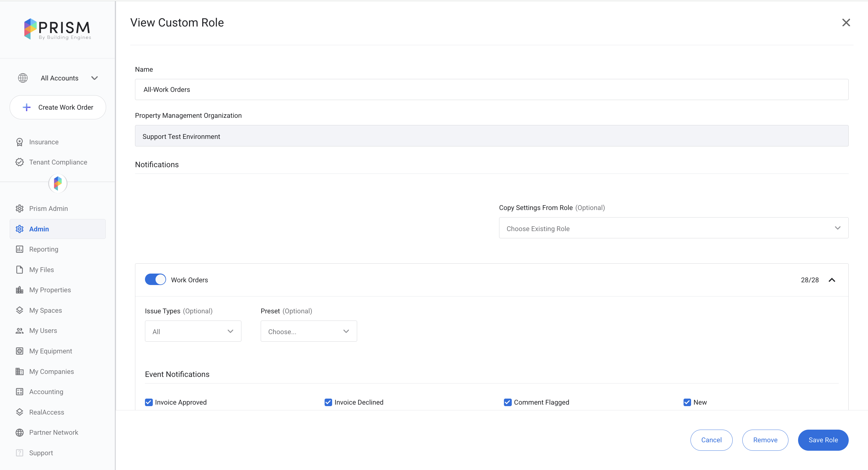Image resolution: width=868 pixels, height=470 pixels.
Task: Go to Reporting in the sidebar
Action: point(43,249)
